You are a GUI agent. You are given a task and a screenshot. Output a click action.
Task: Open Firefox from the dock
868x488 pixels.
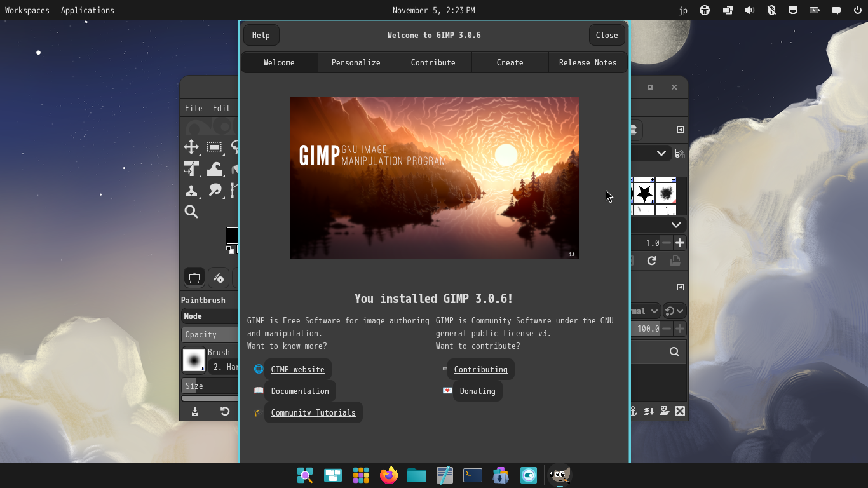click(x=389, y=475)
